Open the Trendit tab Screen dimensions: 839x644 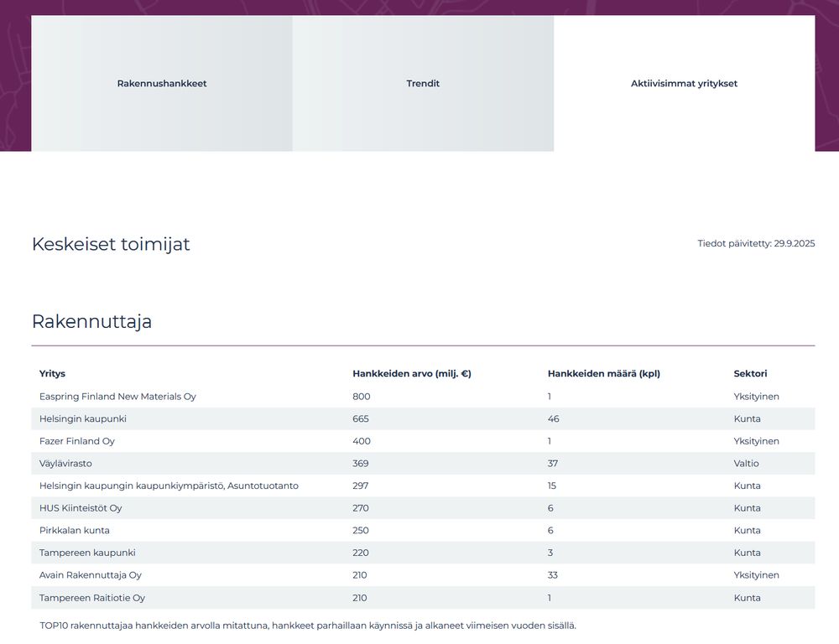click(423, 84)
